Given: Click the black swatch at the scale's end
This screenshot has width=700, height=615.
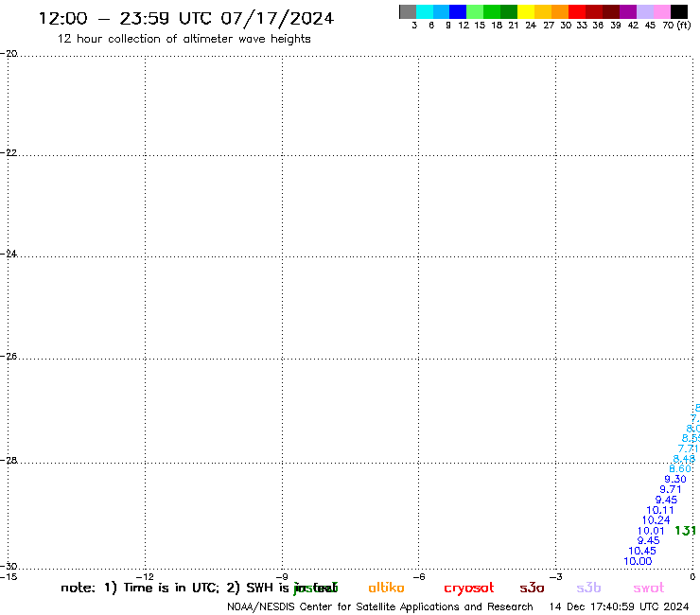Looking at the screenshot, I should pos(679,11).
